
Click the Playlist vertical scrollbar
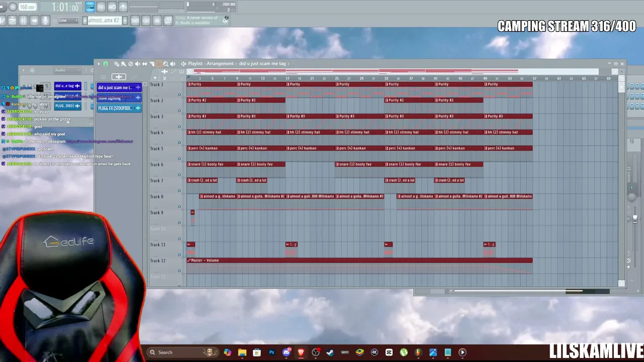pyautogui.click(x=621, y=87)
